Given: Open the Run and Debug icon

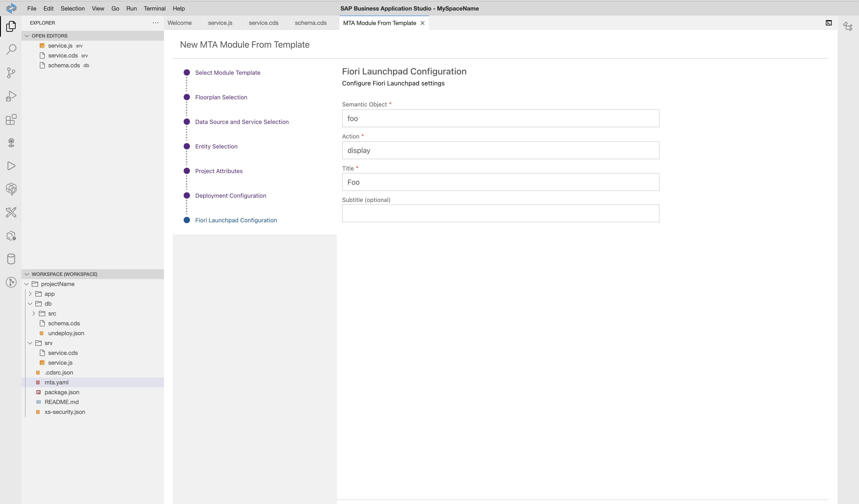Looking at the screenshot, I should (x=11, y=96).
